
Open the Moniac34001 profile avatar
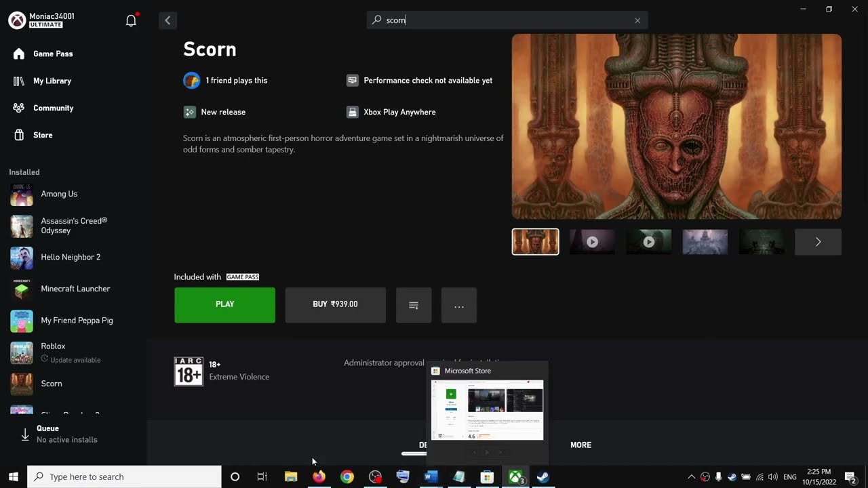point(17,20)
